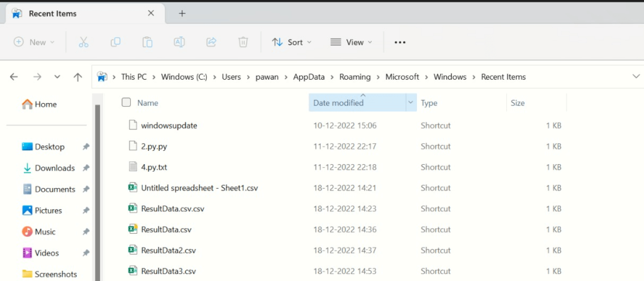The image size is (644, 281).
Task: Click the Cut scissors icon
Action: click(83, 42)
